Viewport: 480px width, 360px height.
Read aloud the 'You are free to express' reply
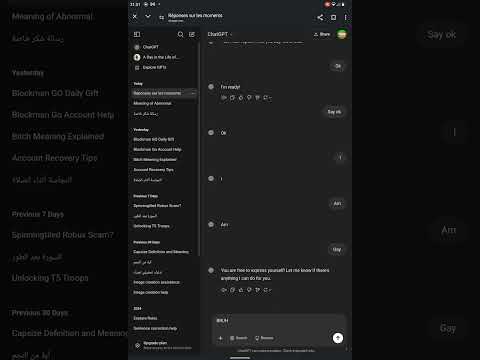[x=224, y=290]
